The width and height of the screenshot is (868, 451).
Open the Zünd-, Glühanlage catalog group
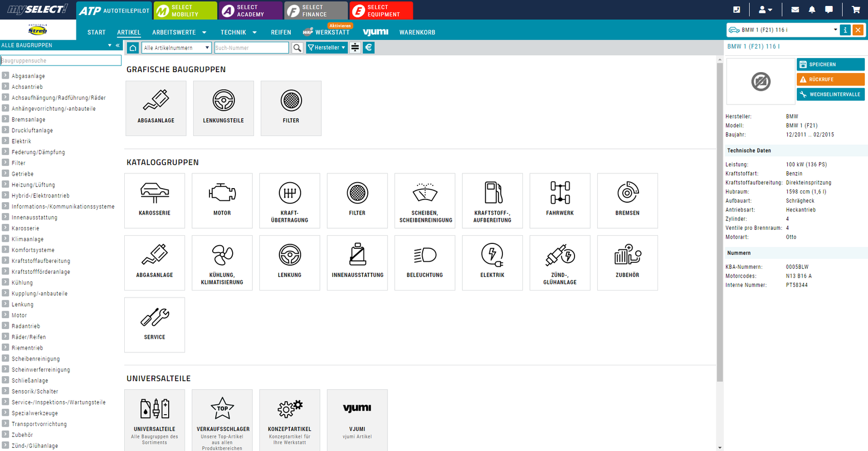pyautogui.click(x=560, y=263)
